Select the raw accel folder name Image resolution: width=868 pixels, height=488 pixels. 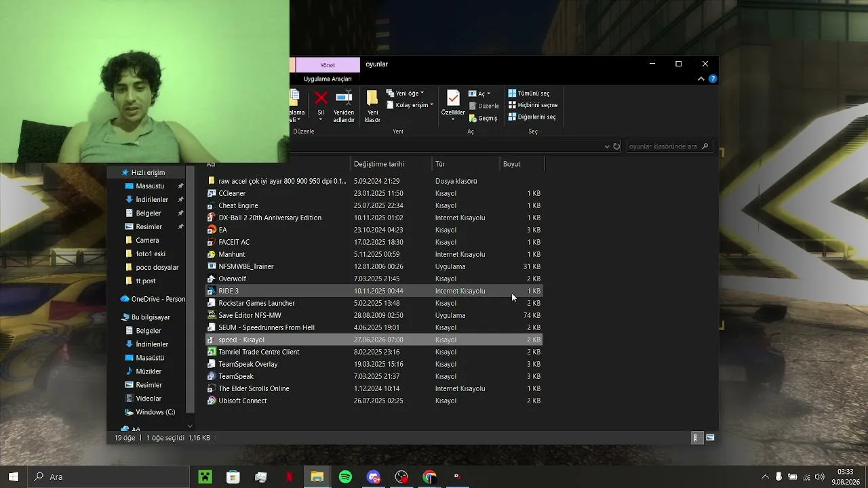click(x=282, y=181)
